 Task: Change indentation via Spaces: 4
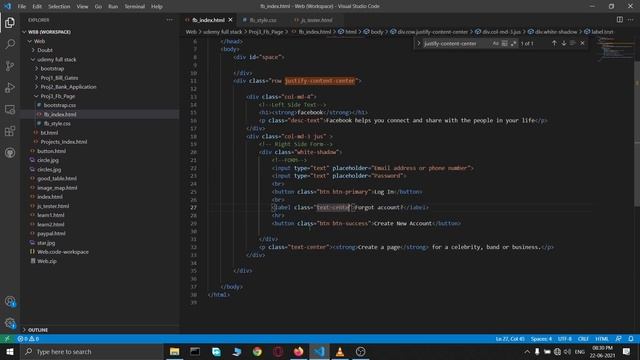point(541,339)
